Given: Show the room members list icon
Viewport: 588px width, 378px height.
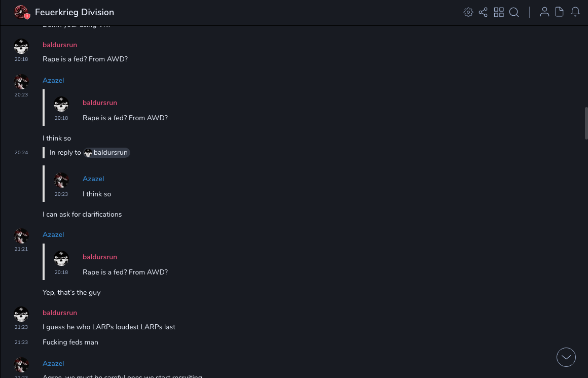Looking at the screenshot, I should (x=544, y=12).
